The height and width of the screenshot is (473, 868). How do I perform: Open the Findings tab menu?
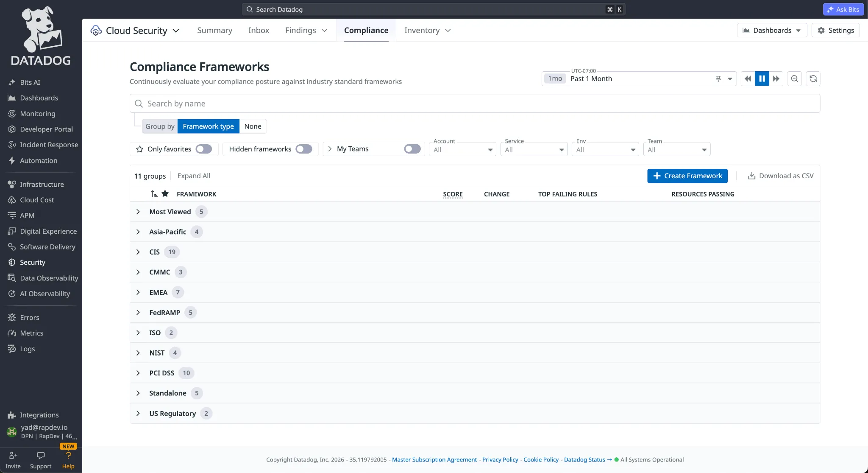[306, 30]
